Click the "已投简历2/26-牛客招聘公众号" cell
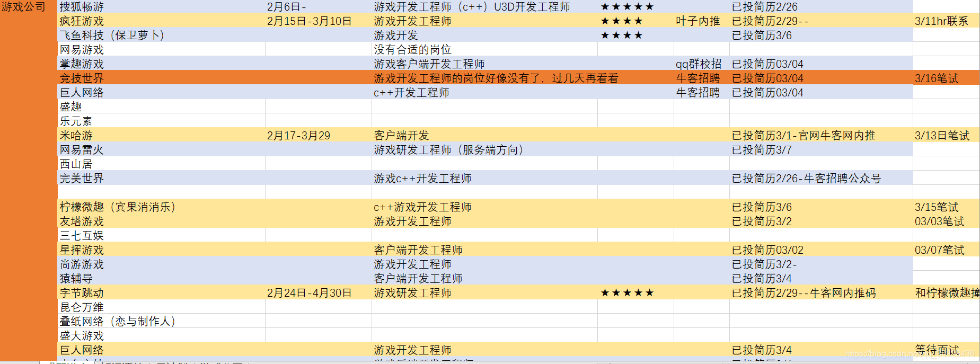This screenshot has width=980, height=364. (x=821, y=178)
